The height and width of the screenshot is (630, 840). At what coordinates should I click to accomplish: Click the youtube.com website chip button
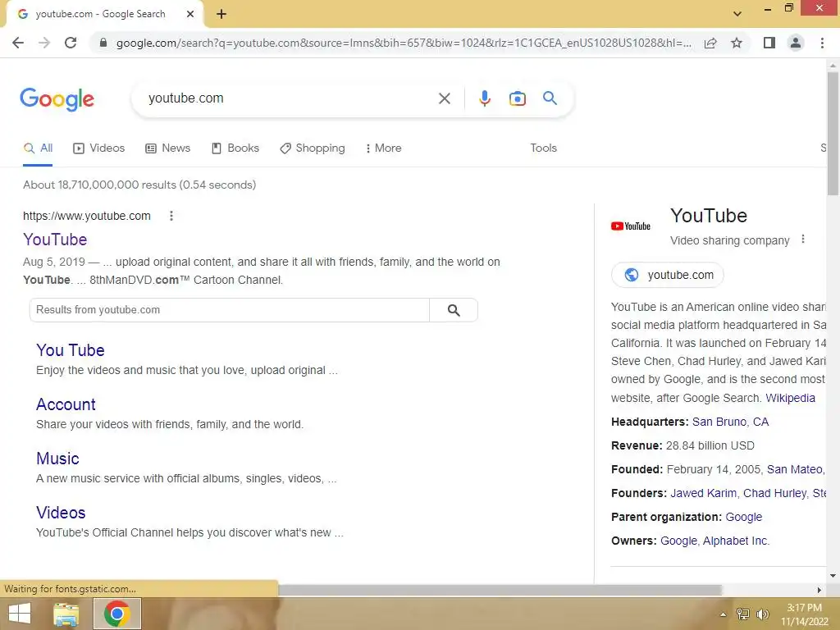668,275
